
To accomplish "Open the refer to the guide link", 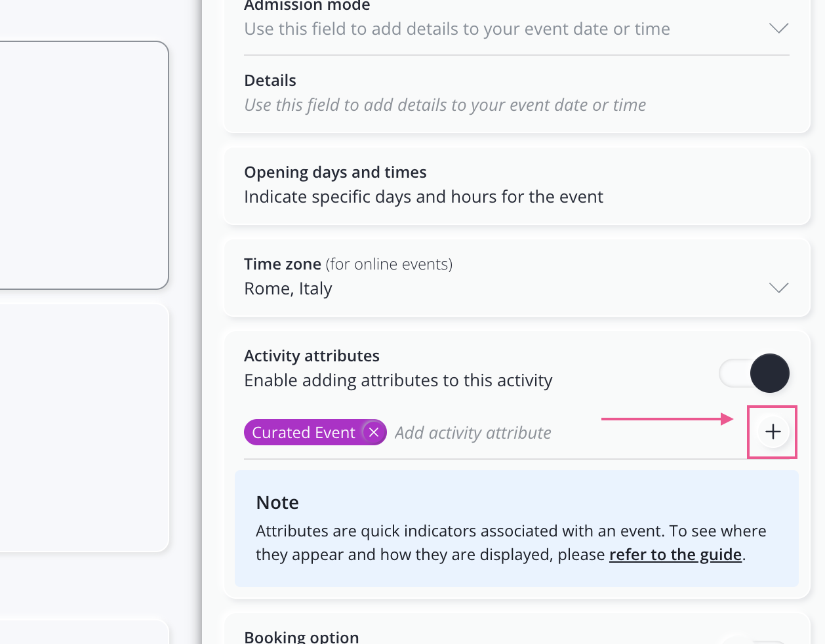I will [x=675, y=555].
